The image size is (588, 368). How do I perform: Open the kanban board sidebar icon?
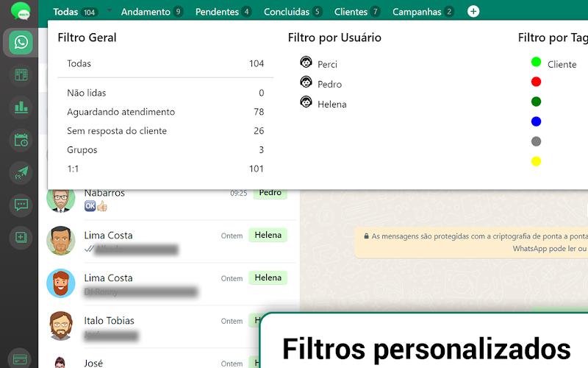coord(21,75)
